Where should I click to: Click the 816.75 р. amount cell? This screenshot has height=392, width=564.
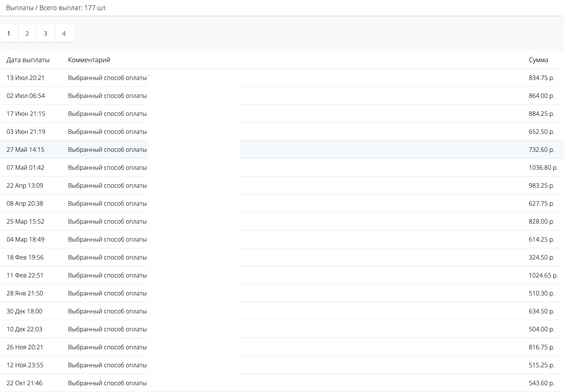click(x=541, y=347)
